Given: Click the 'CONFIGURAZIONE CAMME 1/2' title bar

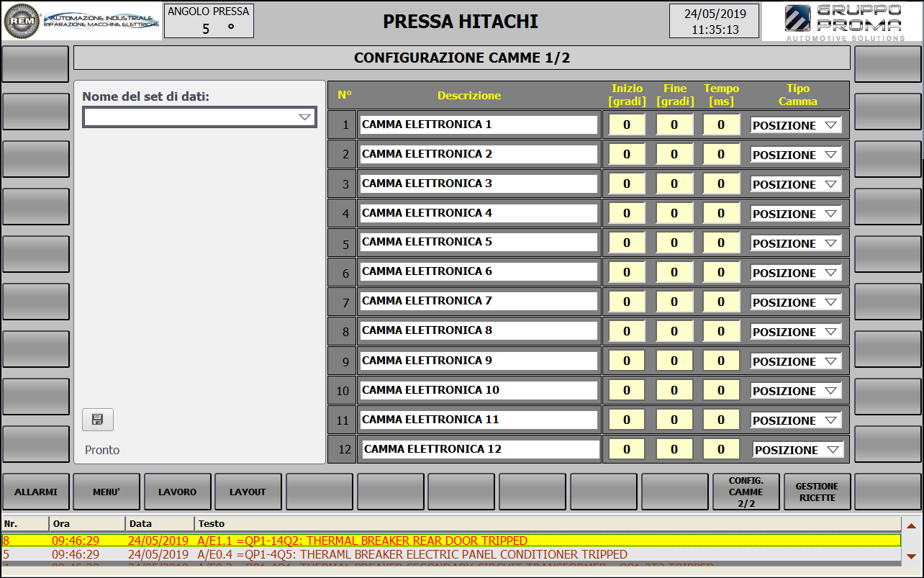Looking at the screenshot, I should pos(462,58).
